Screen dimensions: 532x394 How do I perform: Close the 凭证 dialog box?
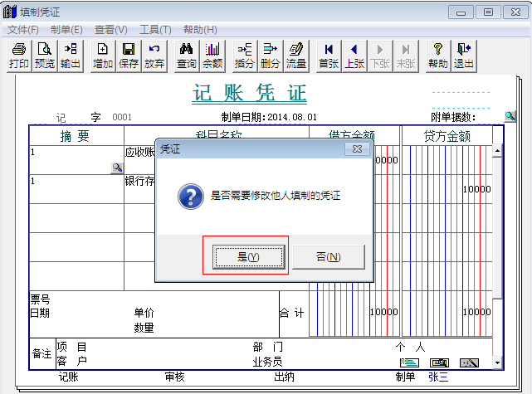coord(357,148)
